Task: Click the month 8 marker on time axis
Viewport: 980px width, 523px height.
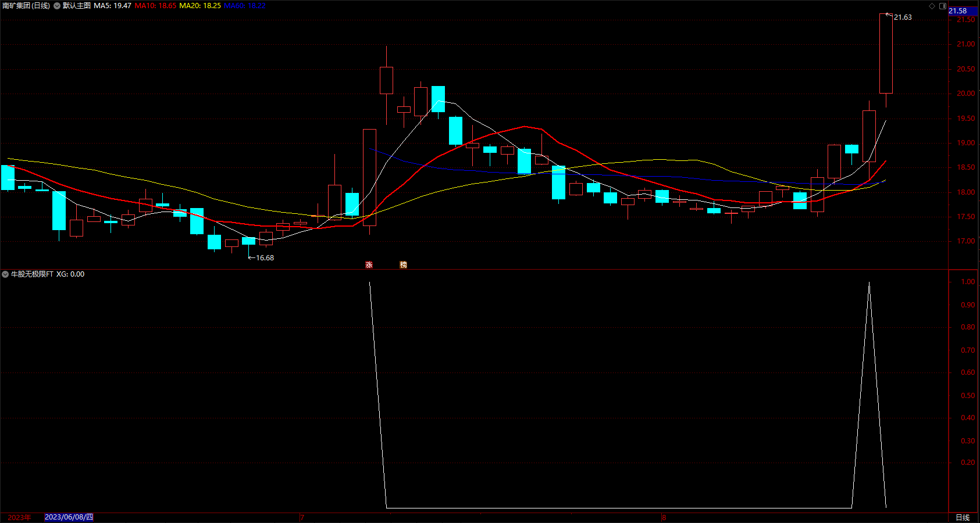Action: click(664, 517)
